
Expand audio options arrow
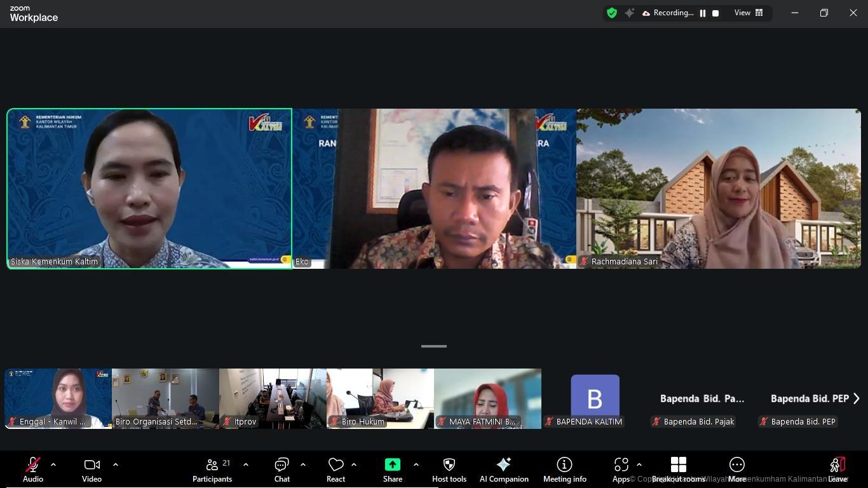click(53, 464)
